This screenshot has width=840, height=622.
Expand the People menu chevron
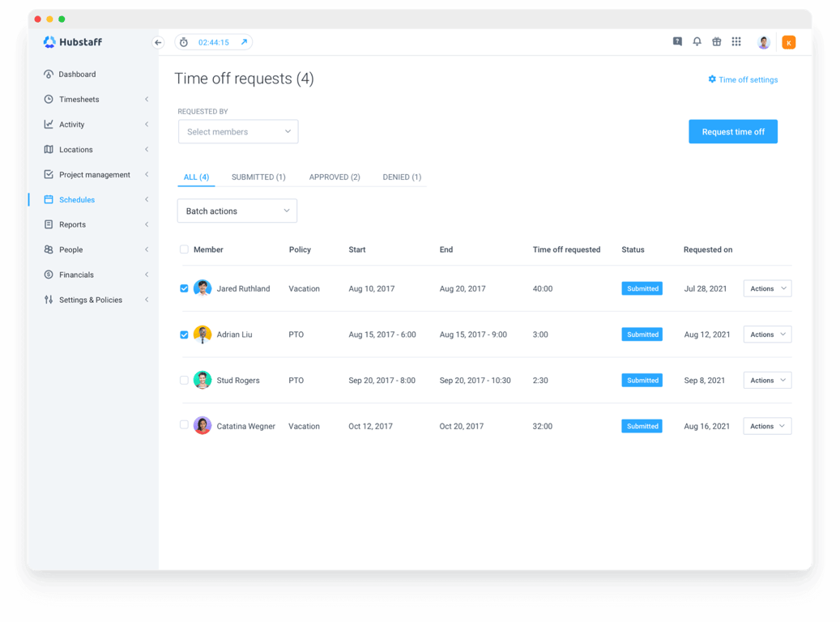click(x=147, y=249)
